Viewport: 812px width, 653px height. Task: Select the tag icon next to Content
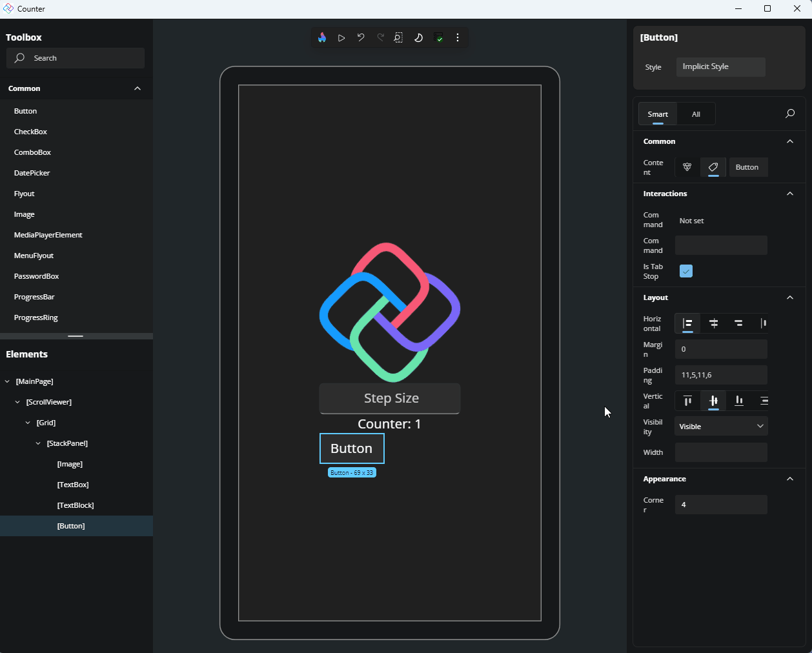pos(713,167)
